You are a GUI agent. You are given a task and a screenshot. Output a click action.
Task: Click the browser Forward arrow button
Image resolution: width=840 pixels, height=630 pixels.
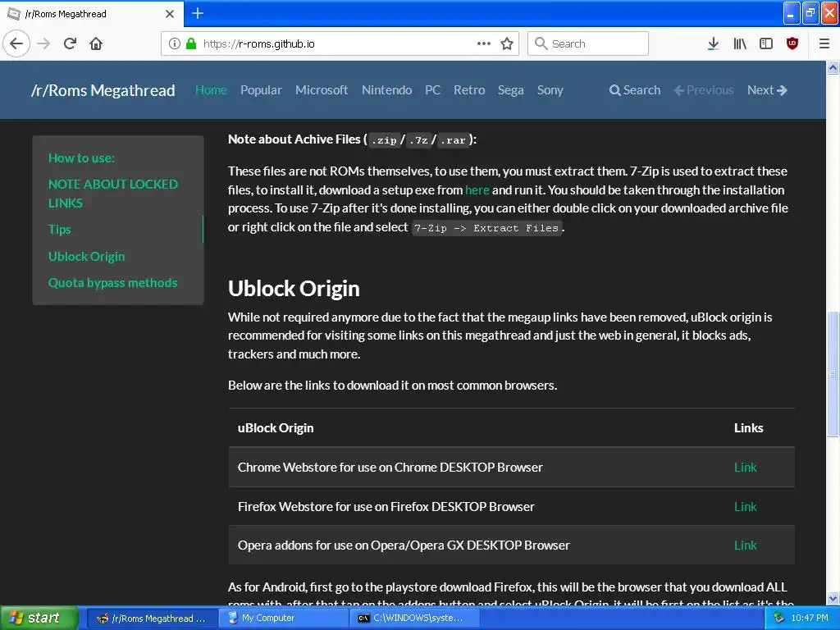point(44,43)
